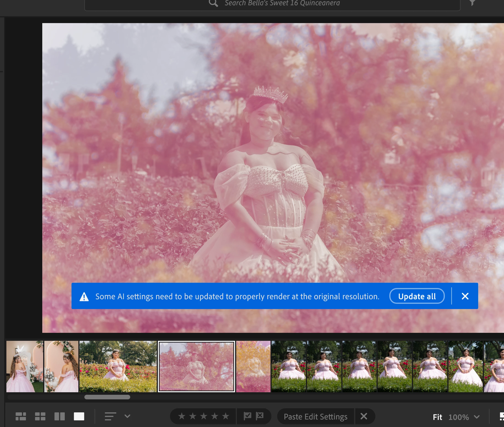Select single-photo Detail view

click(x=79, y=416)
